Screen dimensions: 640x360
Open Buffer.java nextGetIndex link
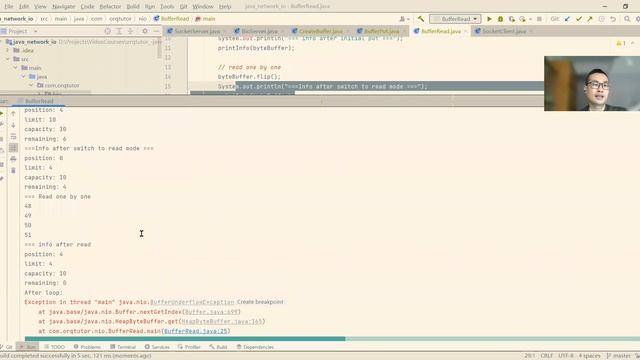(211, 312)
